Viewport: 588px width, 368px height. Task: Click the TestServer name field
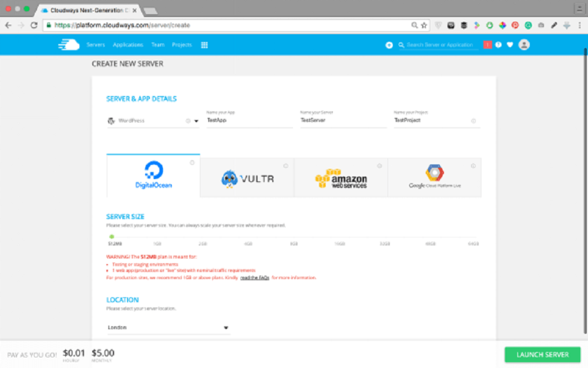[x=343, y=120]
